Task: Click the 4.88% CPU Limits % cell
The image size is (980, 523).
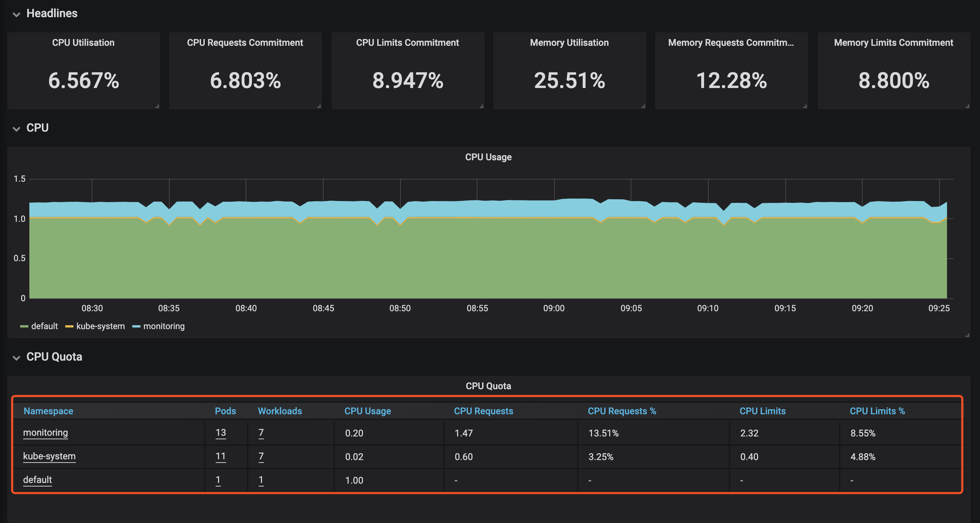Action: click(863, 457)
